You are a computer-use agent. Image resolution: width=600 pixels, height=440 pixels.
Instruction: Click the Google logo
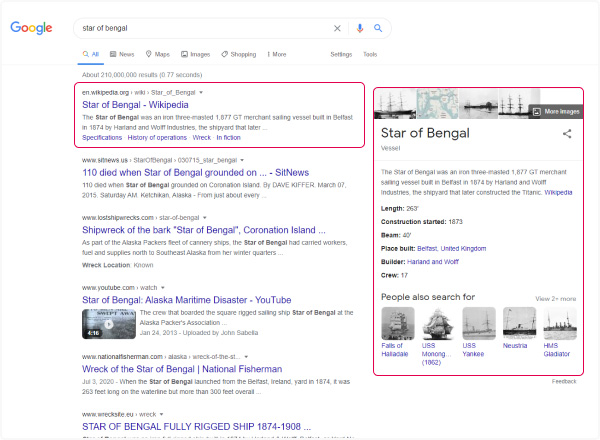point(31,28)
